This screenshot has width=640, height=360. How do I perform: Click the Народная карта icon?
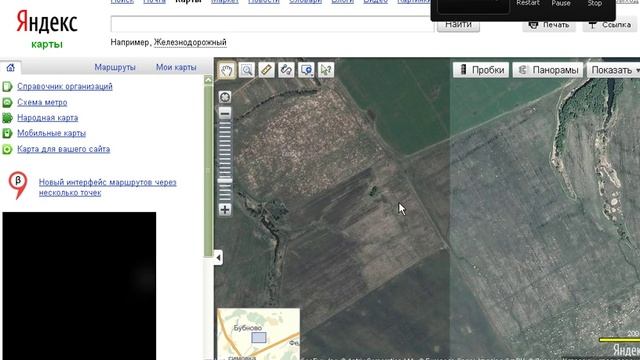pos(7,118)
